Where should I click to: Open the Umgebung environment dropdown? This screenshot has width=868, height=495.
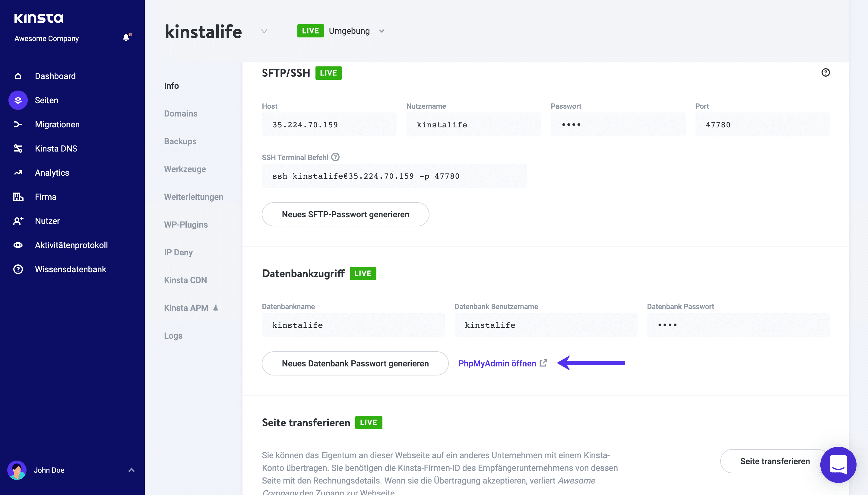tap(381, 31)
